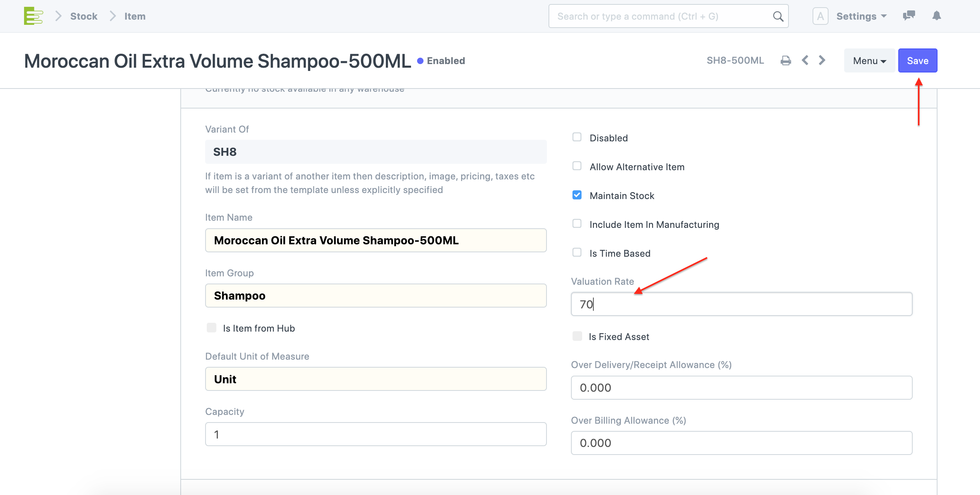Click the Default Unit of Measure field
Screen dimensions: 980x495
(376, 379)
